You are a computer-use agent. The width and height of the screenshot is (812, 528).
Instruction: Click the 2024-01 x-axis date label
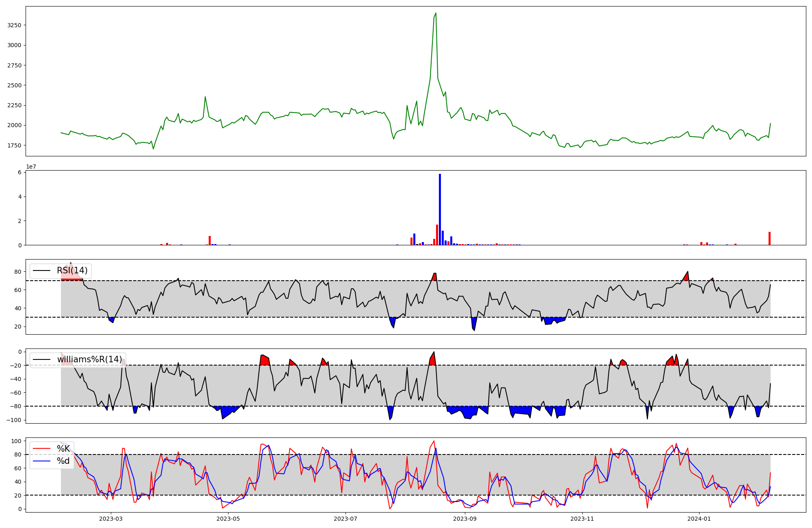[x=700, y=519]
